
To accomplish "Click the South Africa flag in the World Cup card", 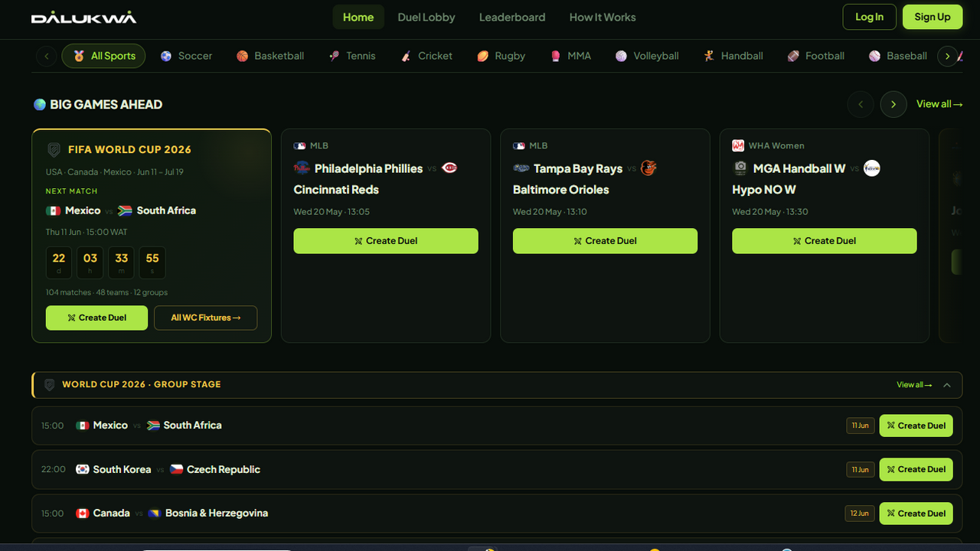I will (x=125, y=210).
